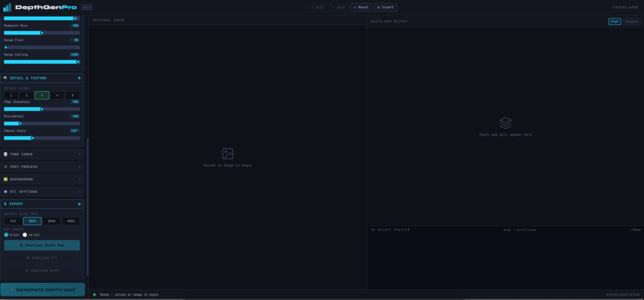Expand the Tone Curve section
This screenshot has width=644, height=300.
click(x=42, y=154)
